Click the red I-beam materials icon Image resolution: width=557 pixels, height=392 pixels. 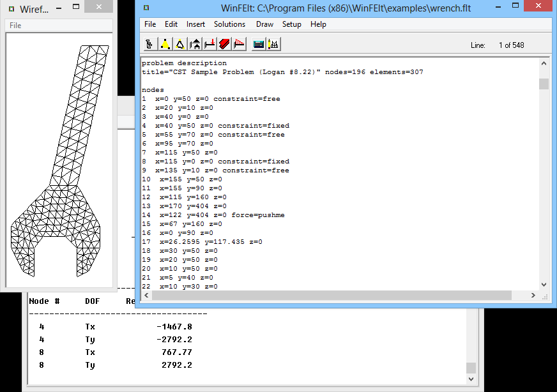224,44
